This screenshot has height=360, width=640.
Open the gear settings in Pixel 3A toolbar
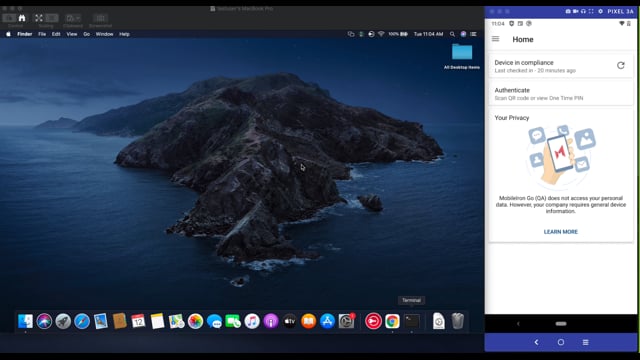pos(600,11)
